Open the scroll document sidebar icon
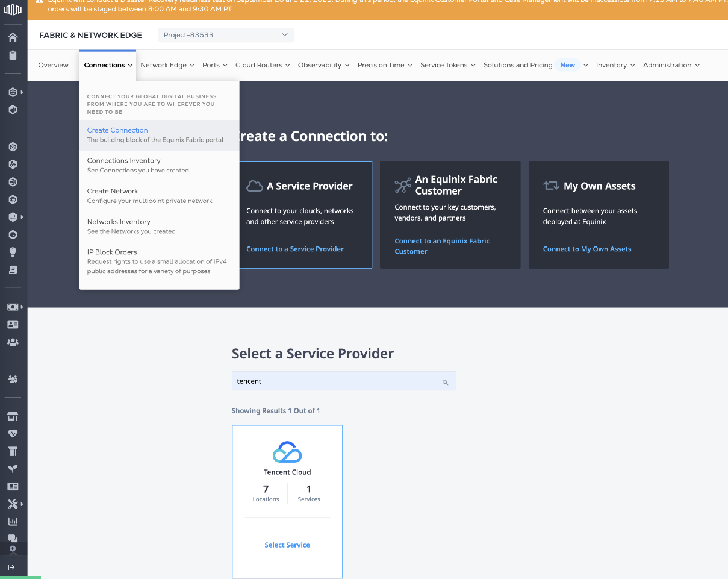This screenshot has height=579, width=728. (13, 270)
